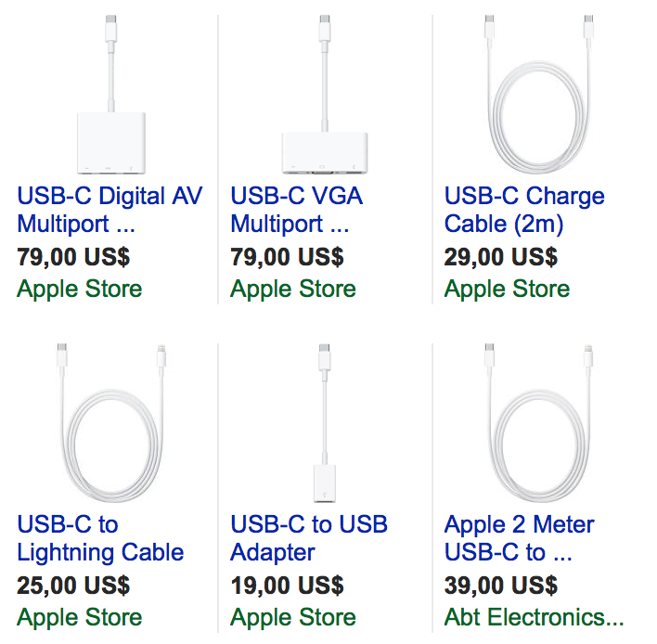This screenshot has height=644, width=657.
Task: Click Apple Store under USB-C to Lightning Cable
Action: (80, 617)
